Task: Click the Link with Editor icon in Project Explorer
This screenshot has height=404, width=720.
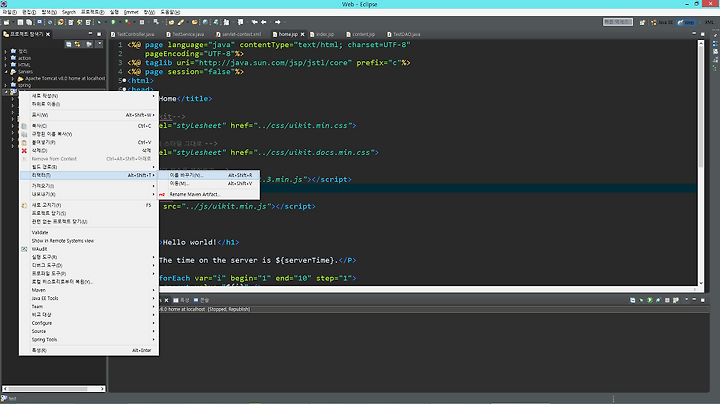Action: pos(78,44)
